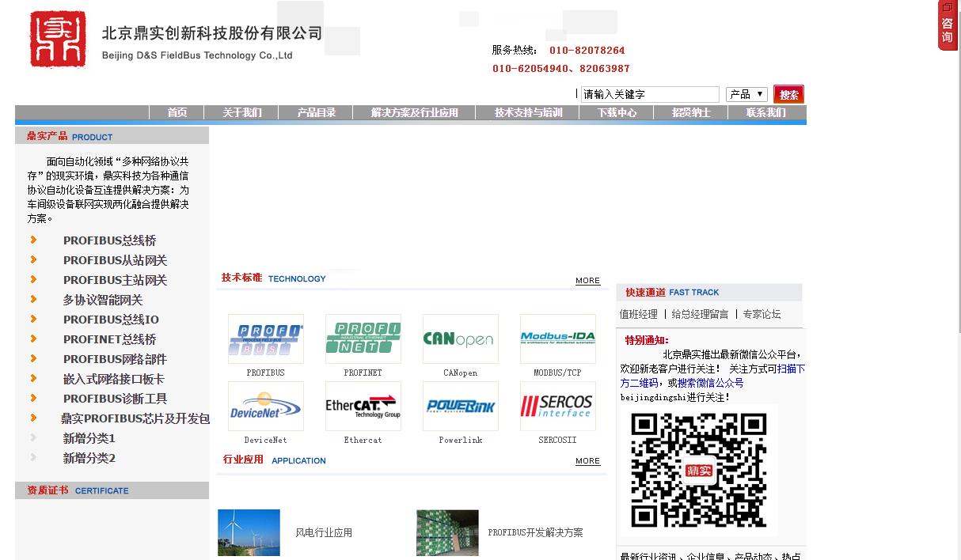Image resolution: width=961 pixels, height=560 pixels.
Task: Open 多协议智能网关 product category
Action: [103, 300]
